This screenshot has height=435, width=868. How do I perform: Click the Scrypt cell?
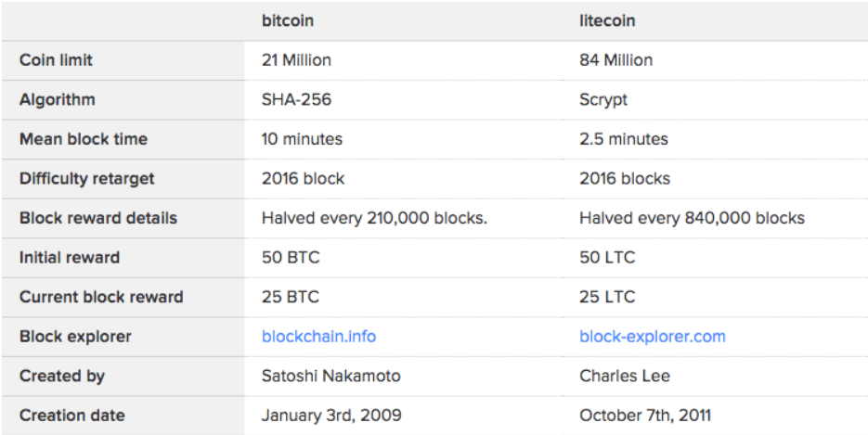(603, 100)
